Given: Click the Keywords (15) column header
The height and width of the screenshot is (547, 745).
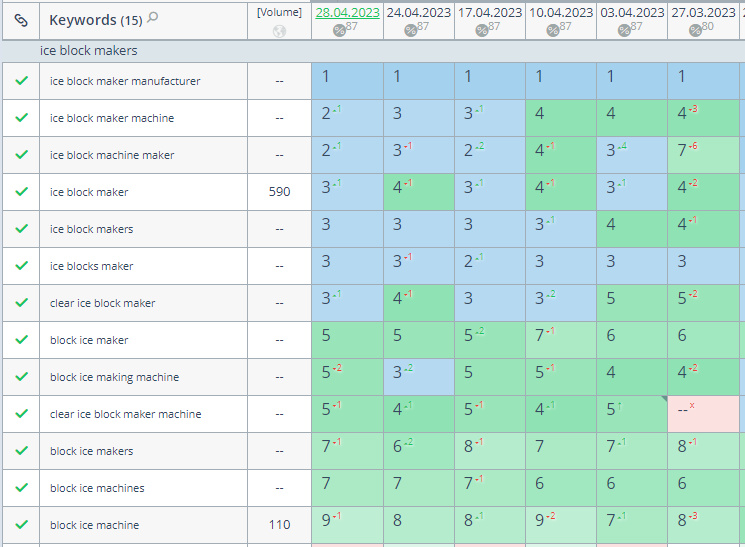Looking at the screenshot, I should pos(95,19).
